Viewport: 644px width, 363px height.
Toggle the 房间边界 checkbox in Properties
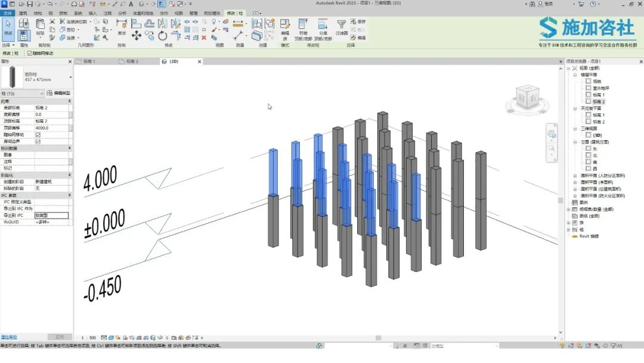(x=38, y=142)
